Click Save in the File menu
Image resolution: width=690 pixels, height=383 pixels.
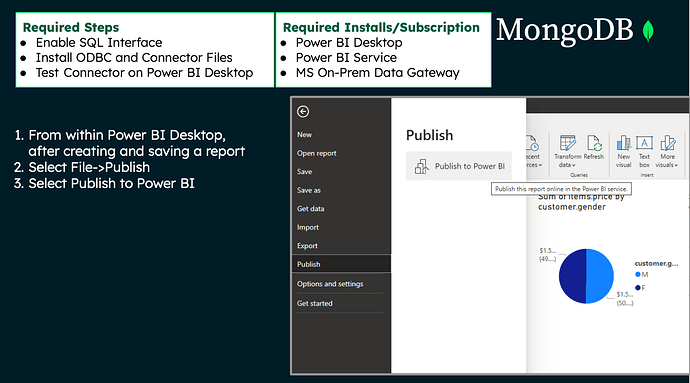point(304,172)
